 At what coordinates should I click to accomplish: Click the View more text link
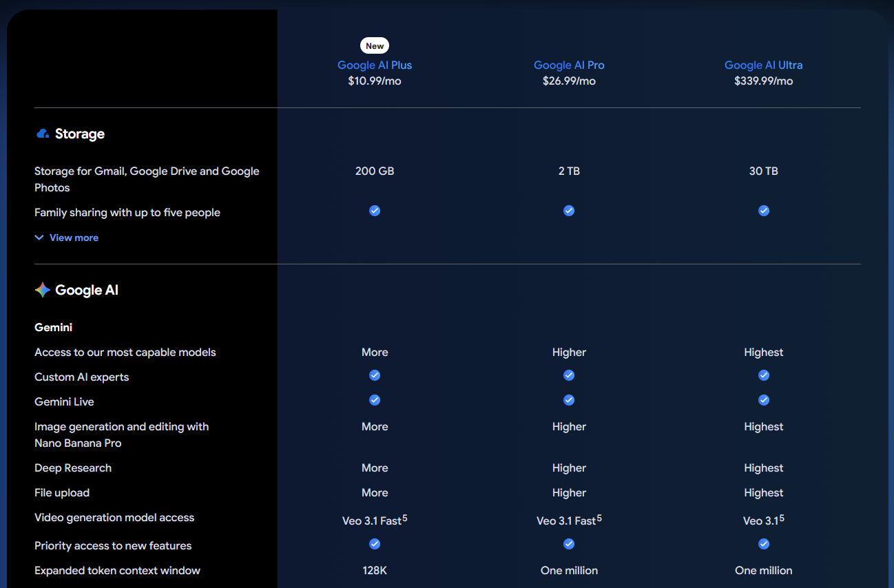tap(74, 238)
